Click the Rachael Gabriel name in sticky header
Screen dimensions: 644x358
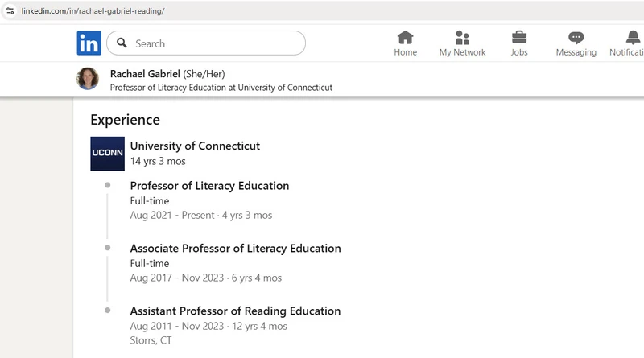tap(145, 74)
